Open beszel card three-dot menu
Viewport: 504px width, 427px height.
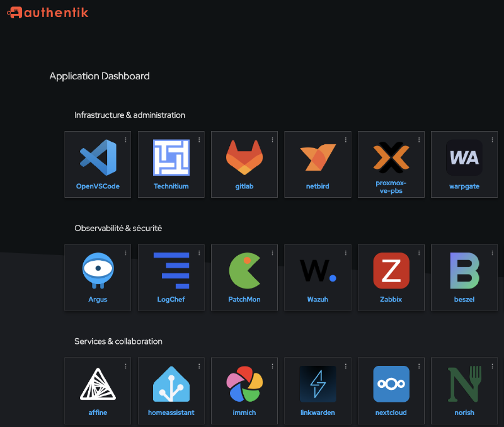(x=492, y=253)
